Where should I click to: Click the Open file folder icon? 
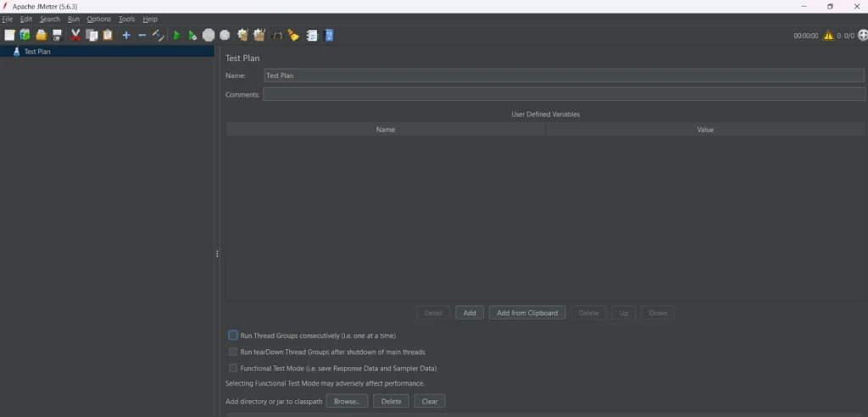coord(41,36)
